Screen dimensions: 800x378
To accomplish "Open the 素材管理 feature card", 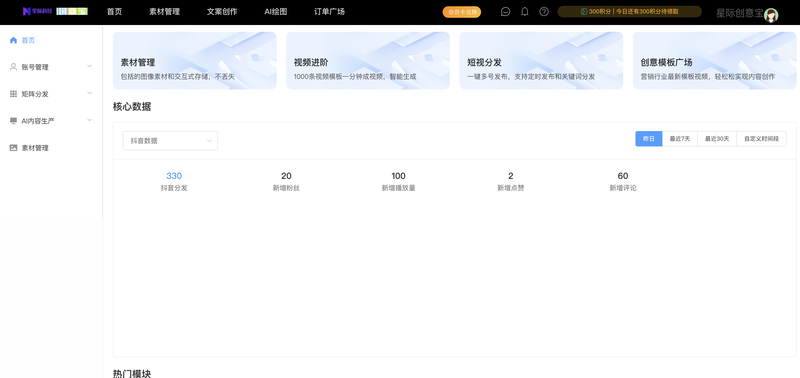I will pyautogui.click(x=194, y=61).
